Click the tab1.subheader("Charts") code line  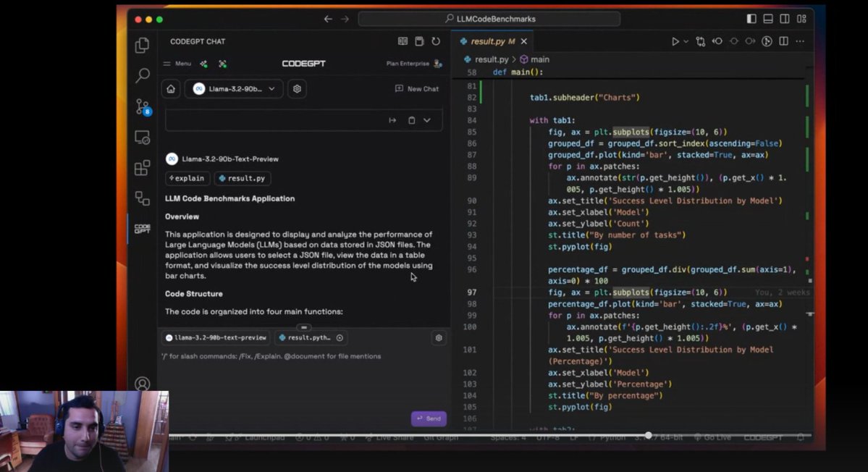(x=584, y=98)
